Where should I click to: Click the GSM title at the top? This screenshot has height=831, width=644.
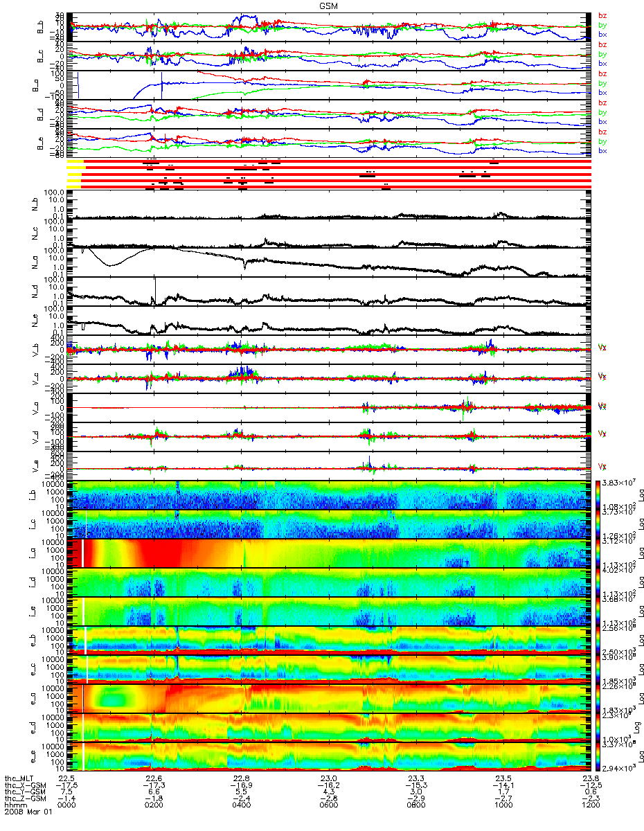click(x=328, y=5)
